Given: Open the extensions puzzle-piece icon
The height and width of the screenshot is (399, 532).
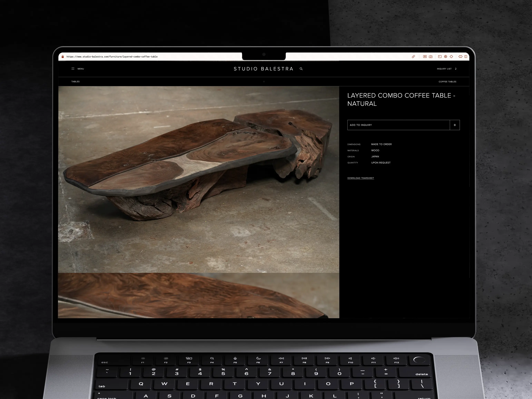Looking at the screenshot, I should click(x=460, y=57).
